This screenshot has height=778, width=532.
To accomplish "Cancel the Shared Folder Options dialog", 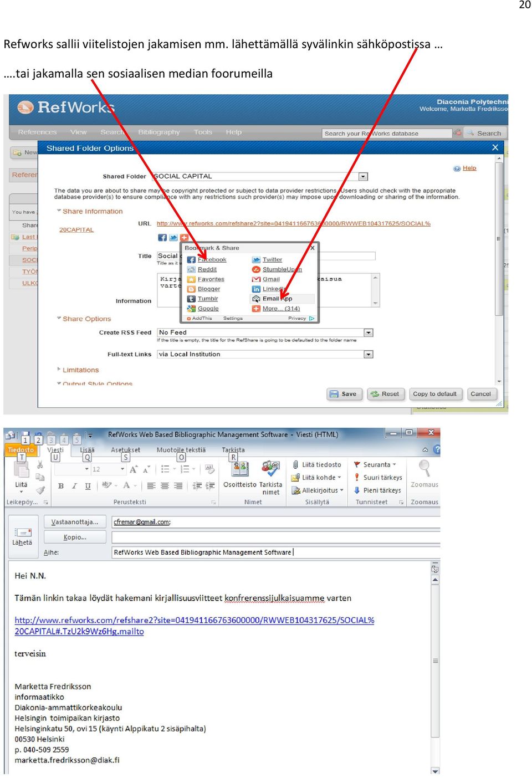I will coord(481,394).
